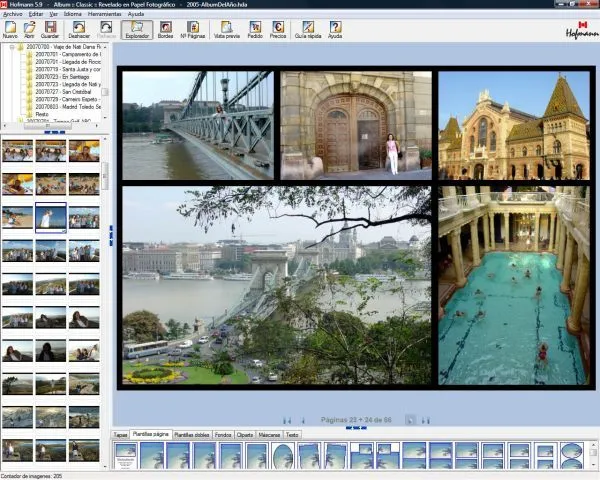Select the Plantillas página tab
Screen dimensions: 600x480
pos(150,434)
